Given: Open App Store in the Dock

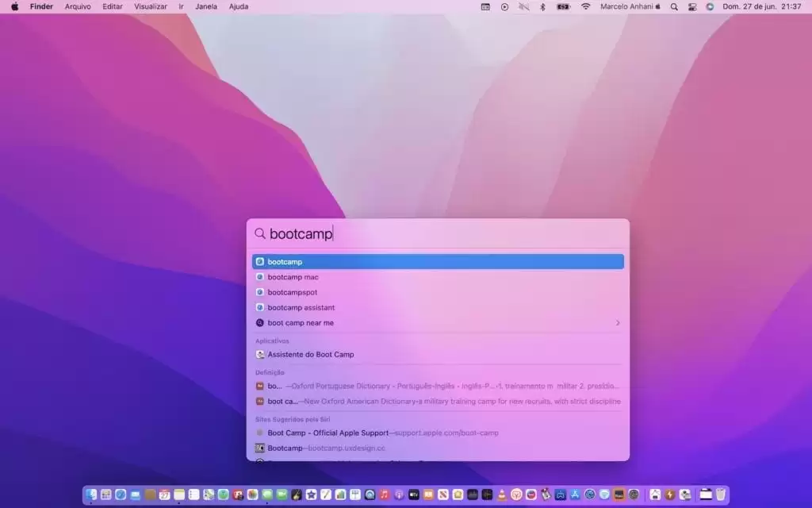Looking at the screenshot, I should click(575, 495).
